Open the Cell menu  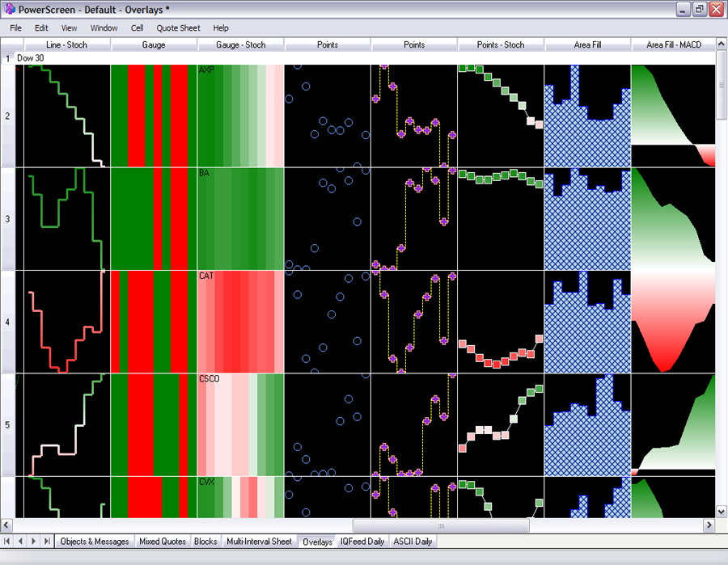[x=137, y=27]
